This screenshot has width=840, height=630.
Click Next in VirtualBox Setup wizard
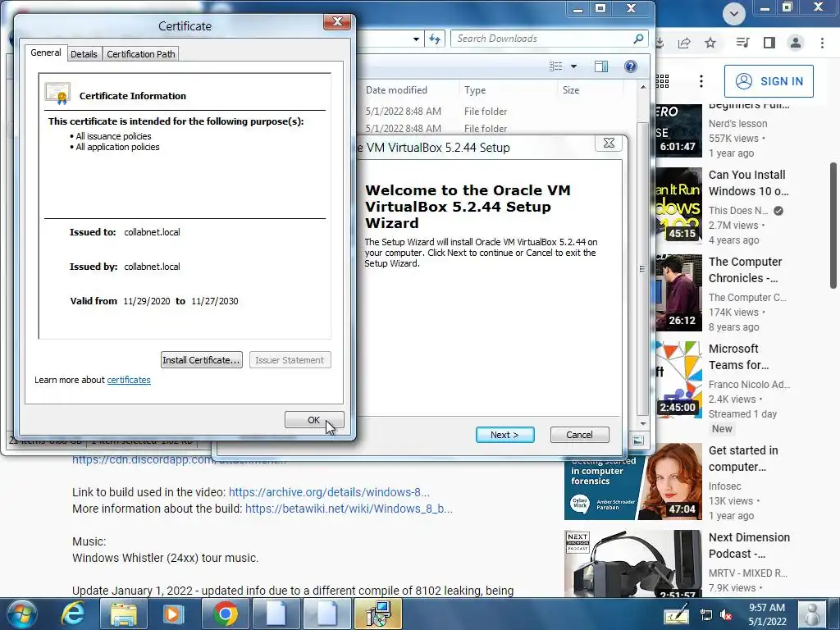pyautogui.click(x=504, y=435)
